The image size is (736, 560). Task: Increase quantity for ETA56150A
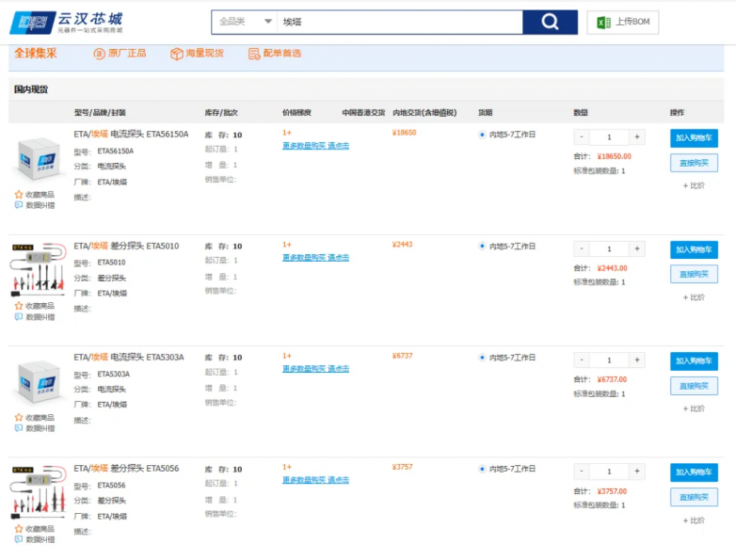pos(637,137)
